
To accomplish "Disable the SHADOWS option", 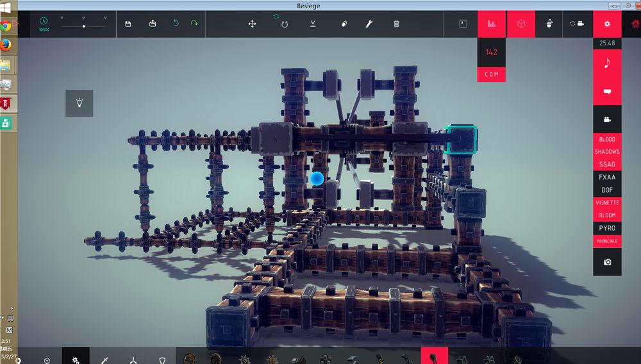I will pyautogui.click(x=607, y=152).
